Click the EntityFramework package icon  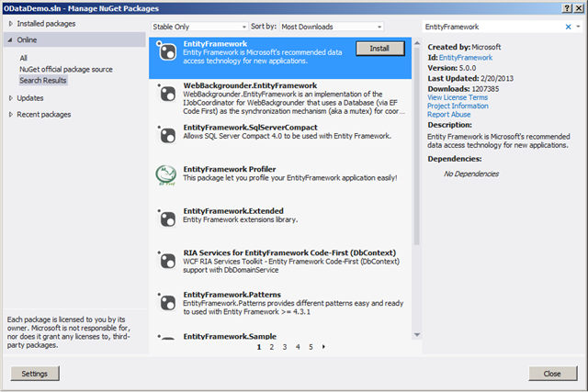tap(166, 51)
